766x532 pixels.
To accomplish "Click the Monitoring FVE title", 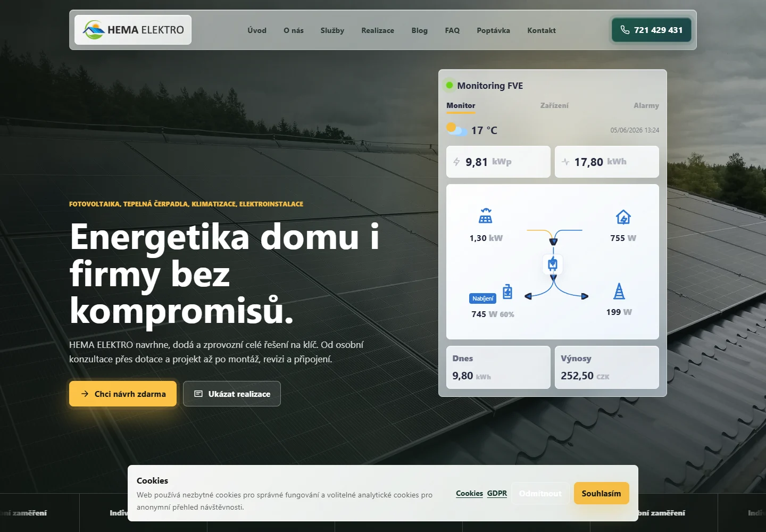I will tap(490, 86).
